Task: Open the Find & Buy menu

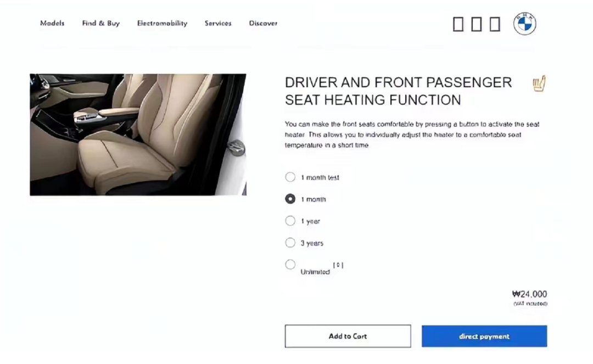Action: click(101, 23)
